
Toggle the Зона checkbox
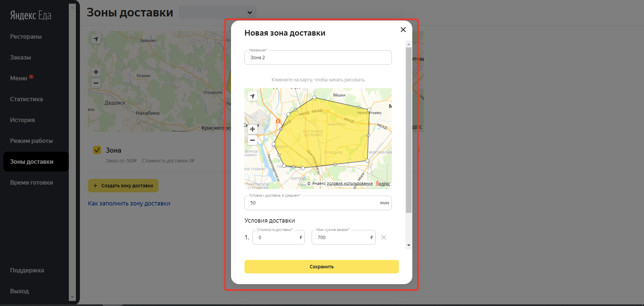97,150
